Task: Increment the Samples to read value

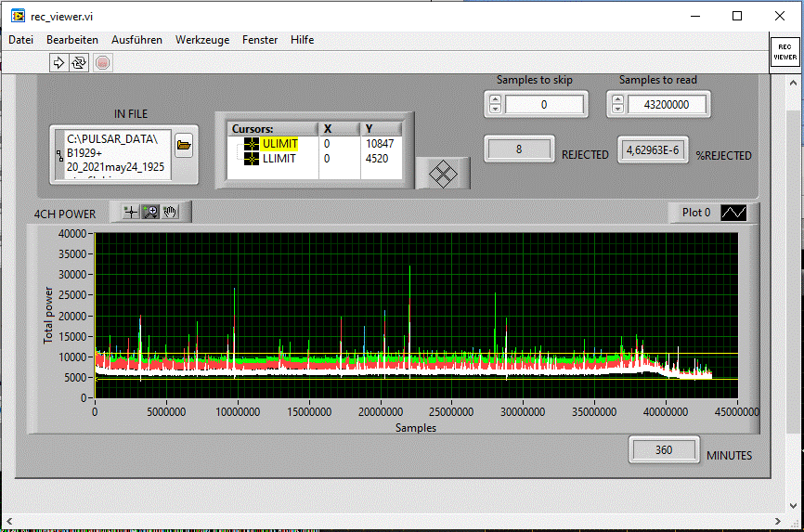Action: (618, 100)
